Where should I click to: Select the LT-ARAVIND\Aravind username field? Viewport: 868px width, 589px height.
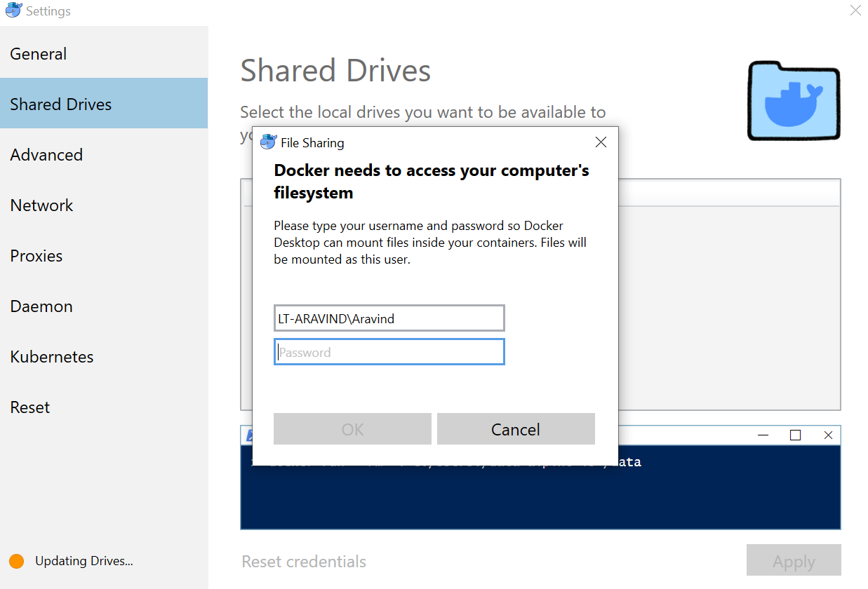coord(389,318)
